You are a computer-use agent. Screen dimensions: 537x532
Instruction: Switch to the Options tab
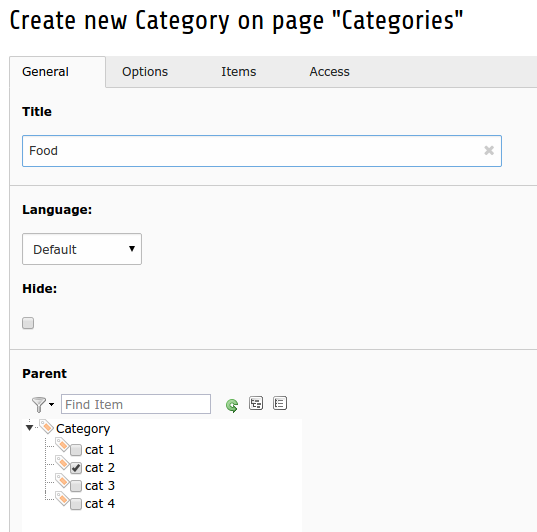click(x=145, y=72)
